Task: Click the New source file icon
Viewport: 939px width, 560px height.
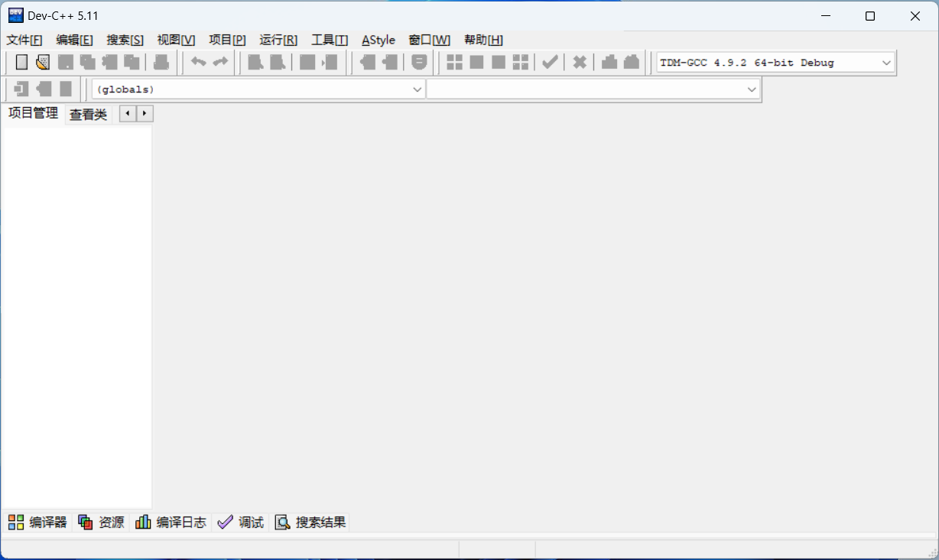Action: 22,63
